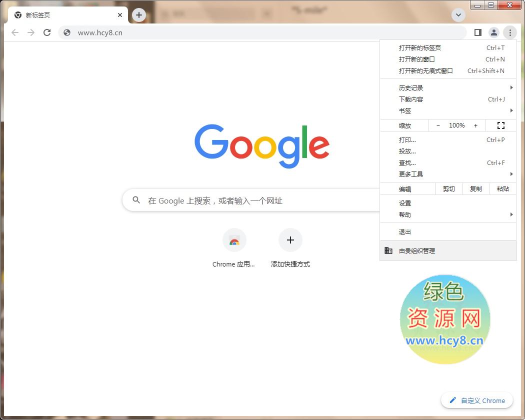Click the 添加快捷方式 plus button
The width and height of the screenshot is (525, 420).
(290, 240)
